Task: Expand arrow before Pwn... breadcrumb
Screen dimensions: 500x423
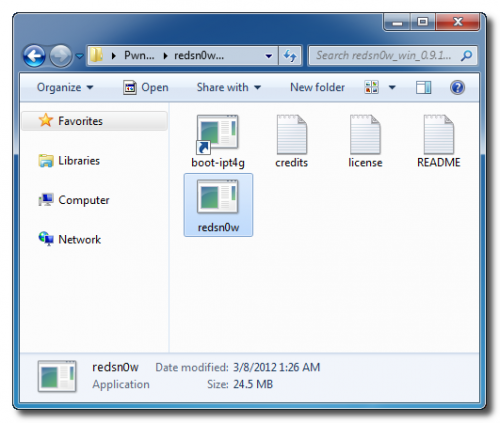Action: (114, 56)
